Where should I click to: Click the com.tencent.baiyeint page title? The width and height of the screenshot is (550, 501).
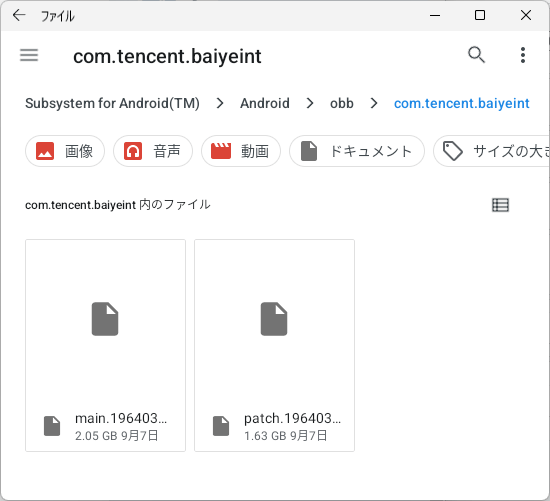click(x=167, y=56)
